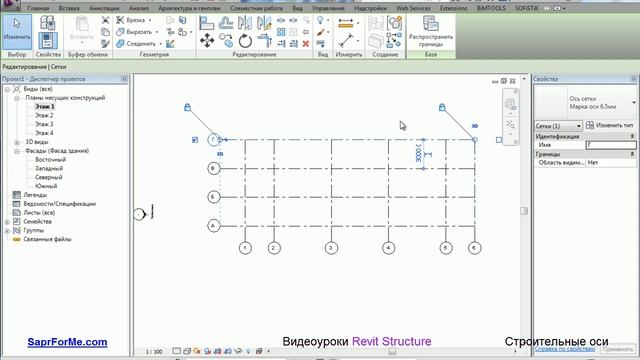
Task: Open the Соединить dropdown arrow
Action: coord(160,44)
